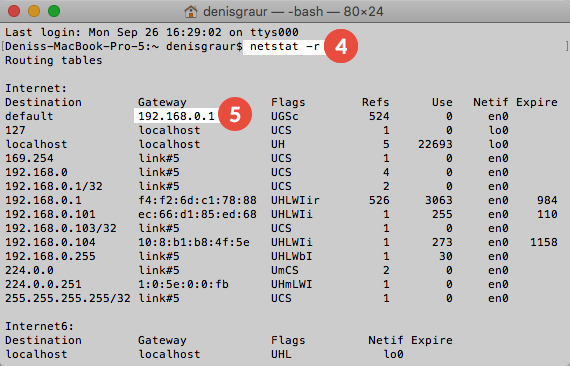Click the destination '255.255.255.255/32'
Image resolution: width=570 pixels, height=366 pixels.
coord(68,298)
